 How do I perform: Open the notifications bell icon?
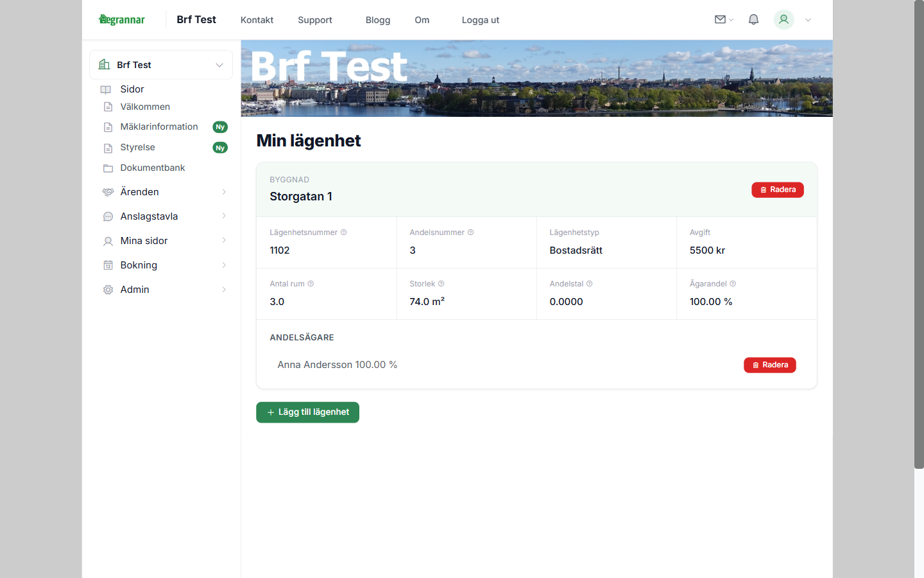tap(753, 20)
